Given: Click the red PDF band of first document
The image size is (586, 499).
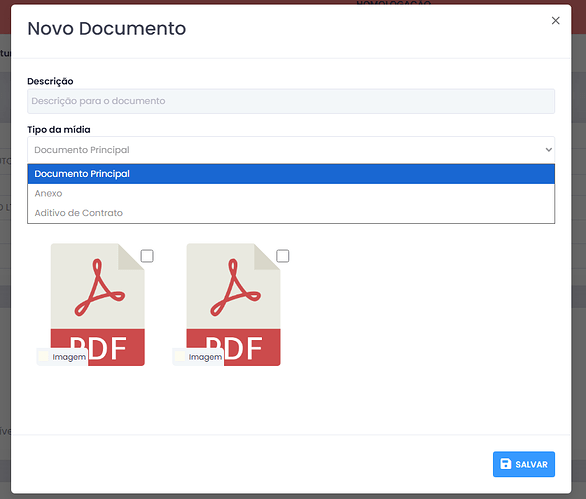Looking at the screenshot, I should click(98, 347).
